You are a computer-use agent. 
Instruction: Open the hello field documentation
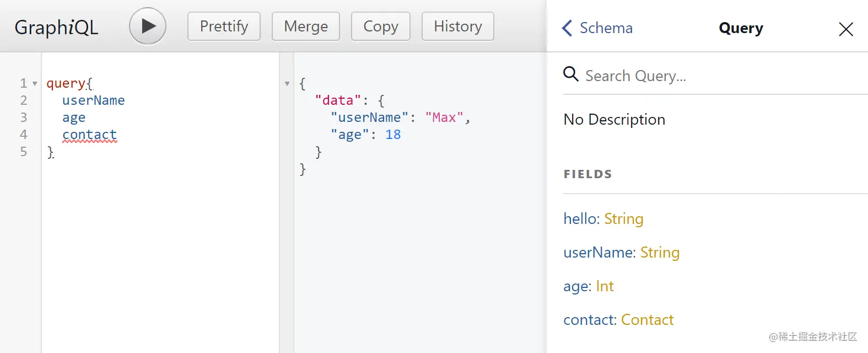click(580, 219)
